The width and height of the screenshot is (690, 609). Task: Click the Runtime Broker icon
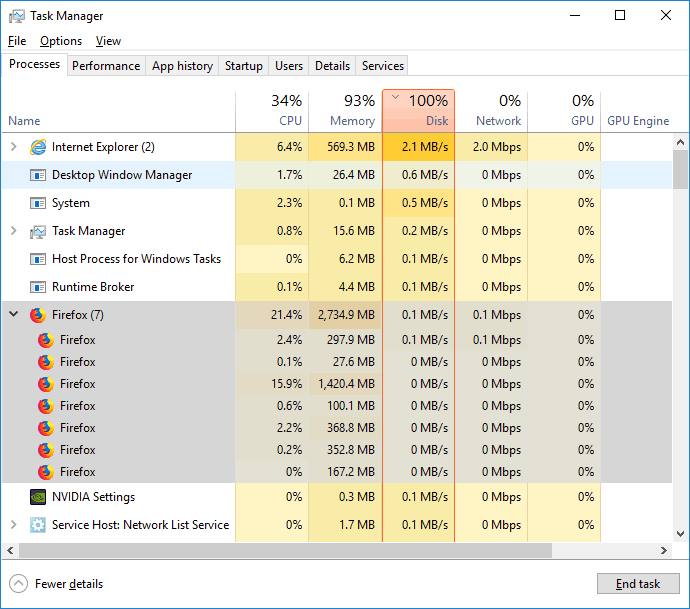pos(38,287)
